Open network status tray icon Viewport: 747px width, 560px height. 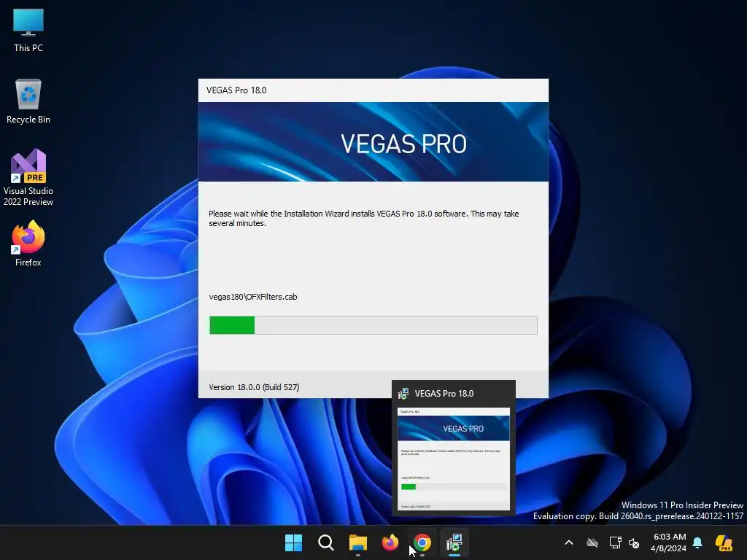point(615,542)
